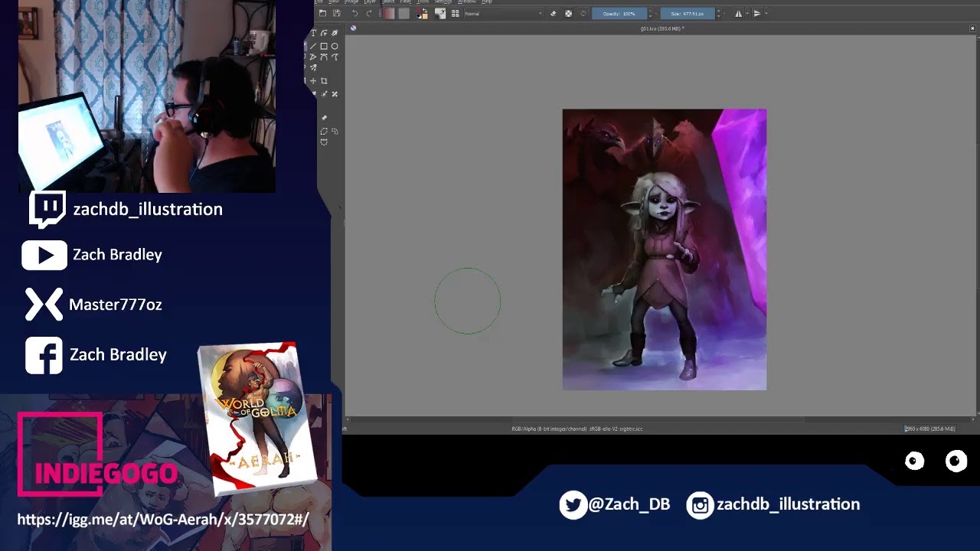The width and height of the screenshot is (980, 551).
Task: Click the Opacity 100% slider
Action: pyautogui.click(x=619, y=14)
